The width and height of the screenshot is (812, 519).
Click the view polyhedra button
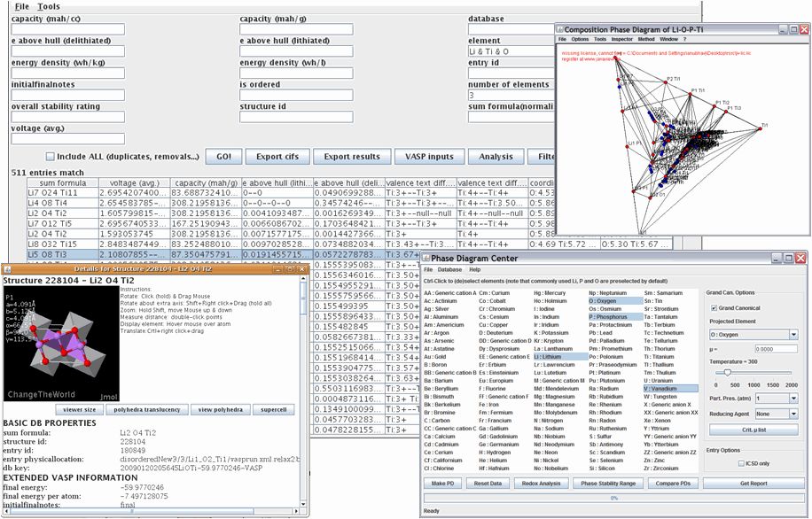[x=220, y=409]
